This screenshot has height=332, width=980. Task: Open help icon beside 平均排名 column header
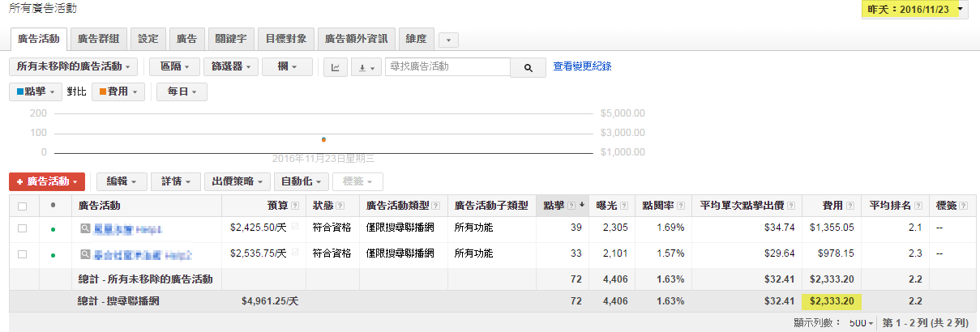point(918,206)
